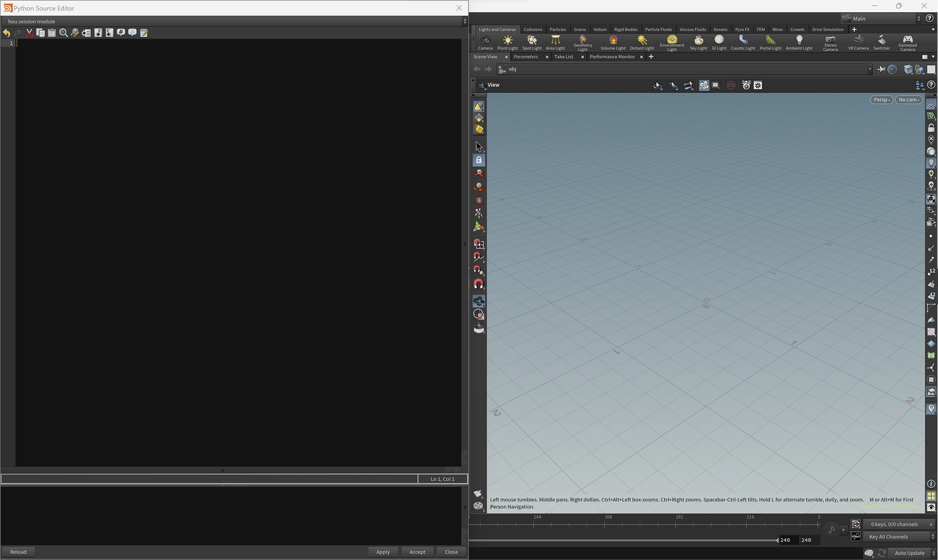The width and height of the screenshot is (938, 560).
Task: Toggle the Secure Selection lock icon
Action: coord(479,160)
